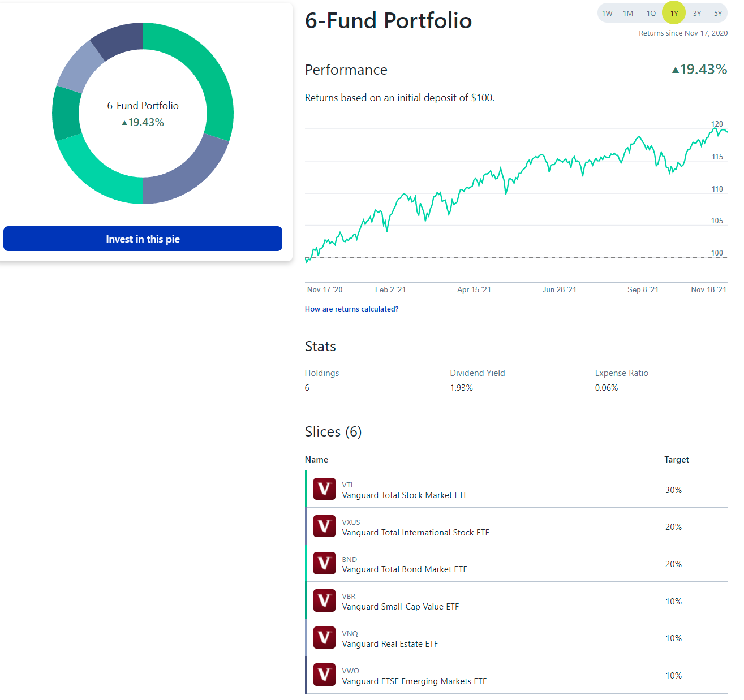Show 5Y performance range
The image size is (744, 700).
pos(718,13)
